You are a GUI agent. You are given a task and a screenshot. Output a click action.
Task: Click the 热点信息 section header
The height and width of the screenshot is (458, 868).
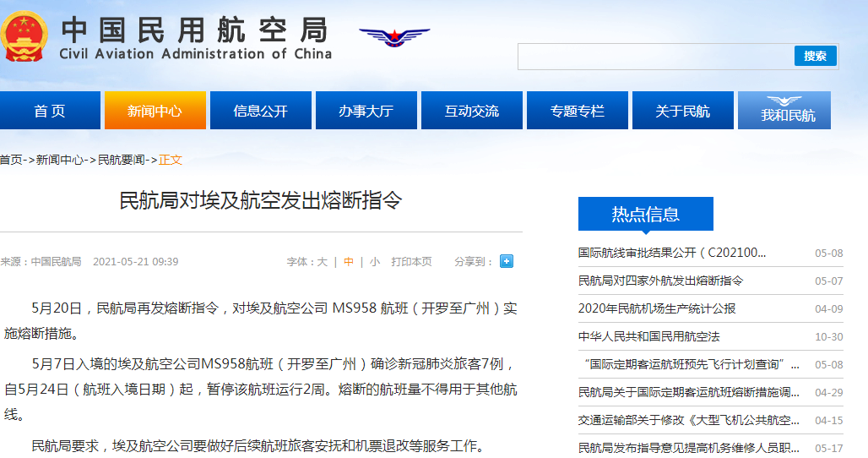click(x=645, y=214)
